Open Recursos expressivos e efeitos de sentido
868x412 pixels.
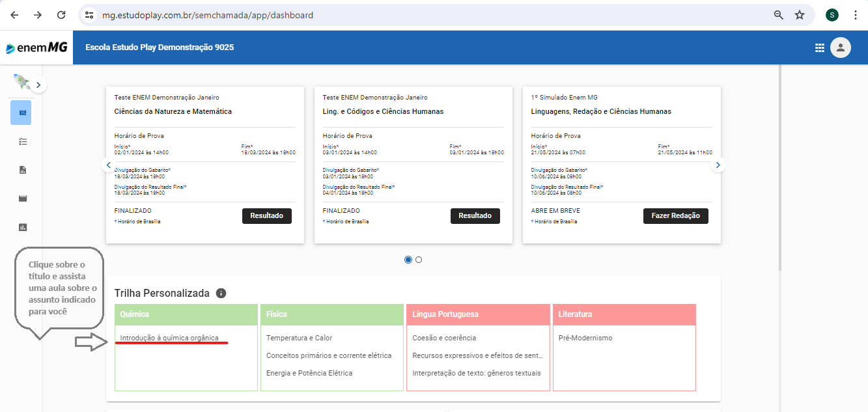click(477, 355)
